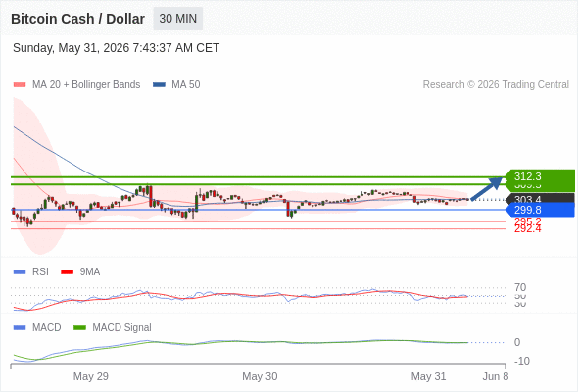Viewport: 578px width, 392px height.
Task: Click the May 30 time axis label
Action: click(x=260, y=376)
